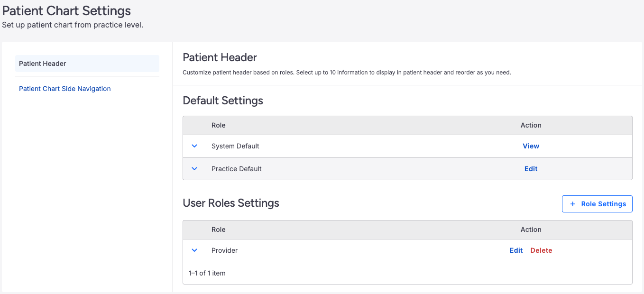
Task: Select the Patient Header sidebar tab
Action: tap(87, 64)
